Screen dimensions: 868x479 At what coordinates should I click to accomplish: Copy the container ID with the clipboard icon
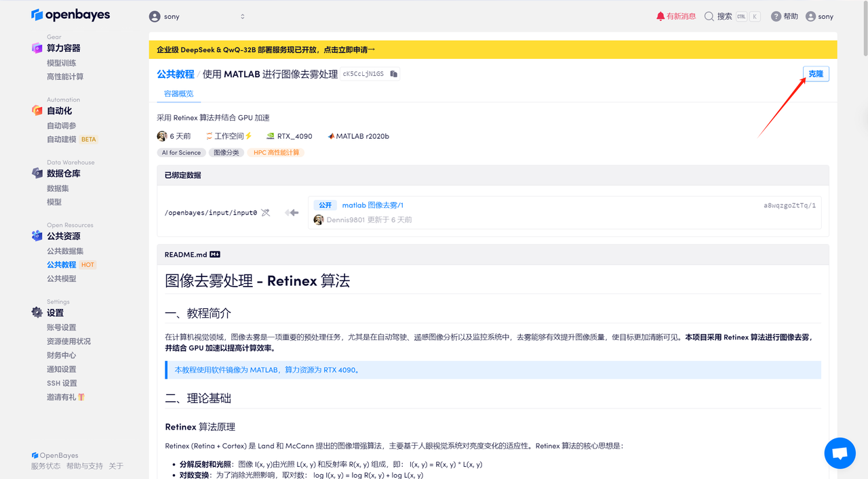click(393, 74)
